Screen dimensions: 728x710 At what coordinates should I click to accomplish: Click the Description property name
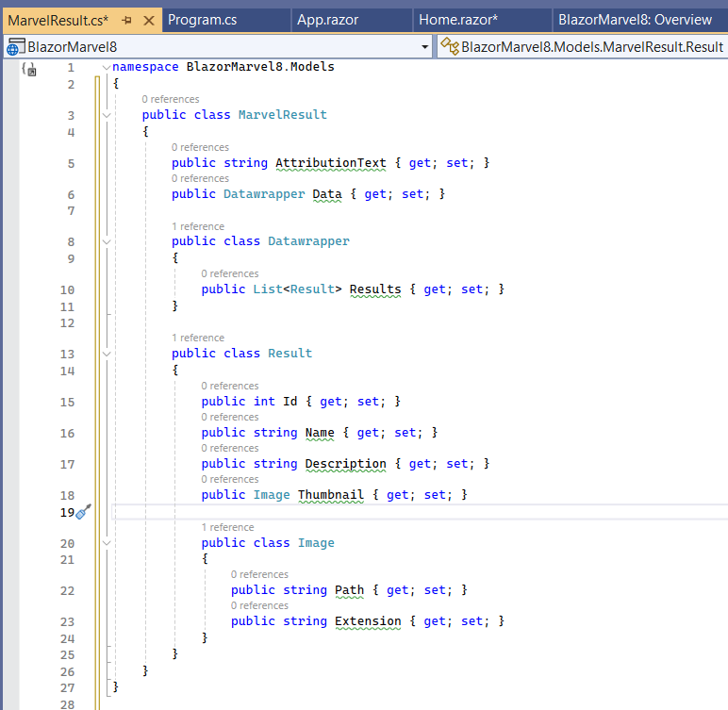tap(345, 464)
